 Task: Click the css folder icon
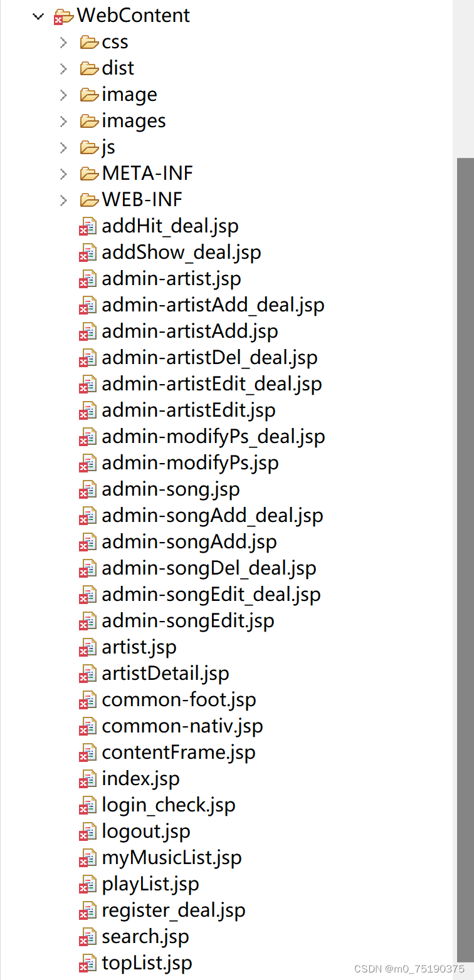pos(90,42)
